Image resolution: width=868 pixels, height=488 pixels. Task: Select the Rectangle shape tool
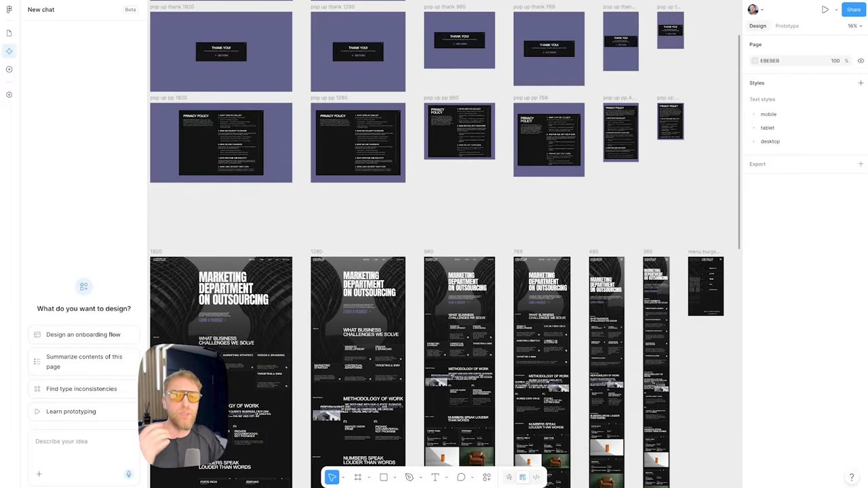tap(383, 477)
